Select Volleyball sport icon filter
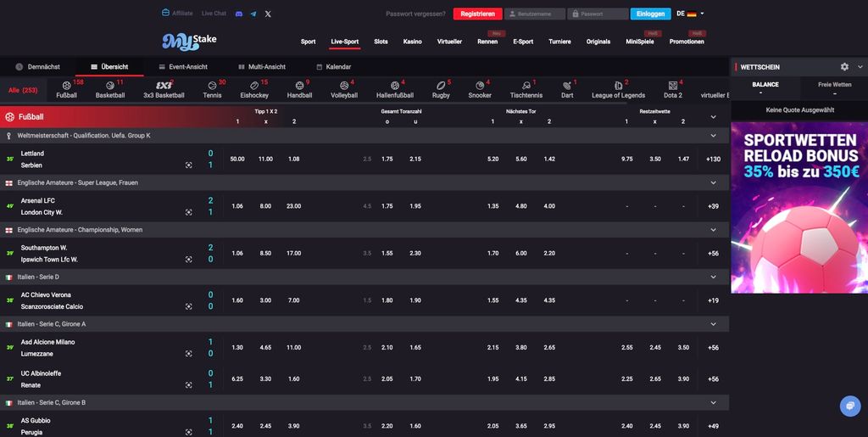Screen dimensions: 868x437 pyautogui.click(x=344, y=90)
